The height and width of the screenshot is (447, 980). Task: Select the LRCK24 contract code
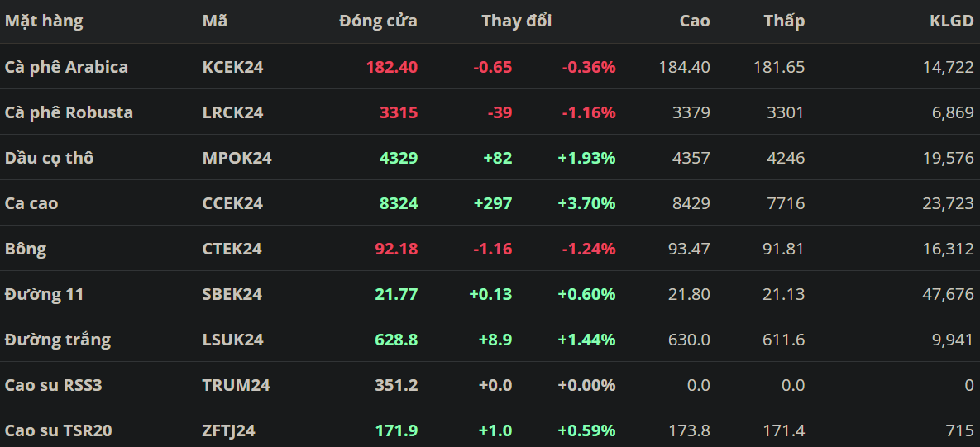pos(232,112)
